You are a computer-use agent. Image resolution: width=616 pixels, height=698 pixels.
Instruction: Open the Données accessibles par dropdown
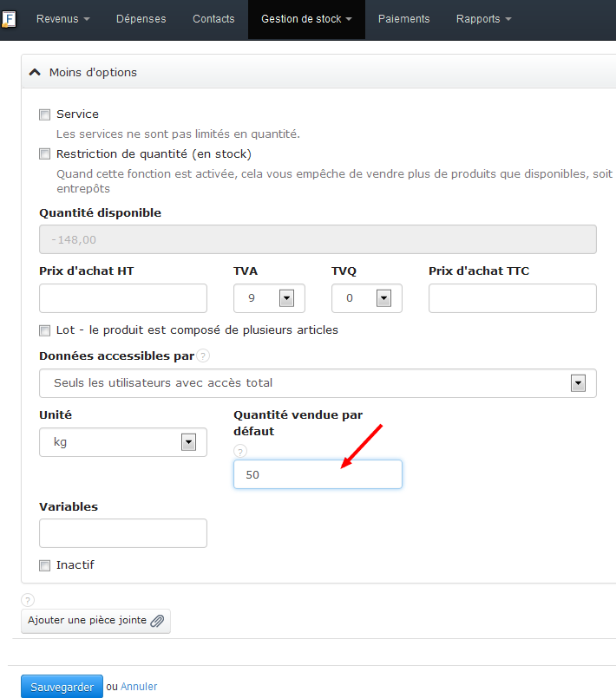point(578,382)
